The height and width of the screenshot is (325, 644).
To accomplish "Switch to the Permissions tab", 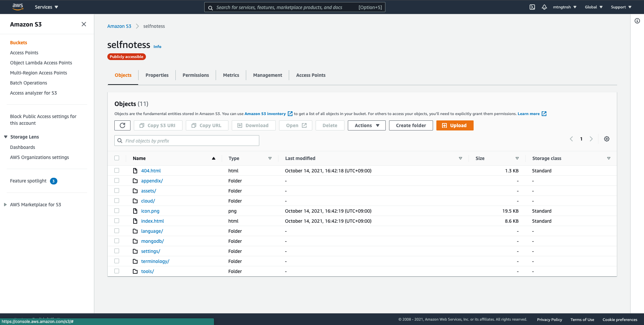I will 196,75.
